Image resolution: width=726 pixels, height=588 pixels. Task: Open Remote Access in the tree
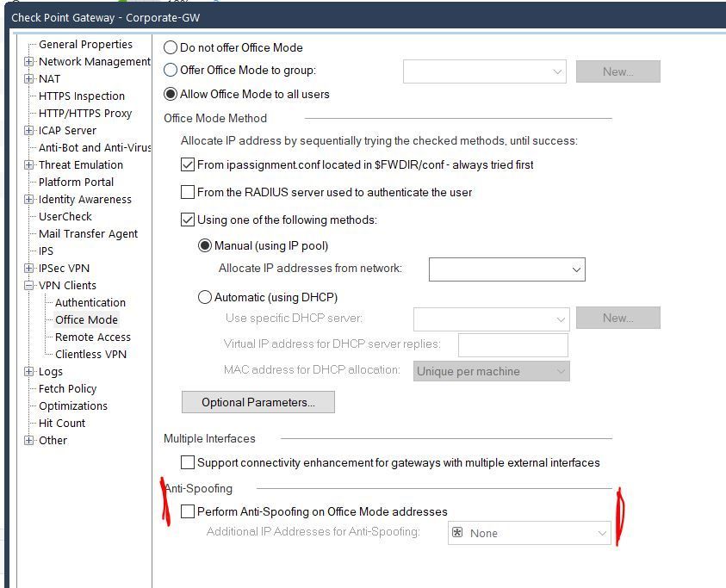tap(93, 337)
